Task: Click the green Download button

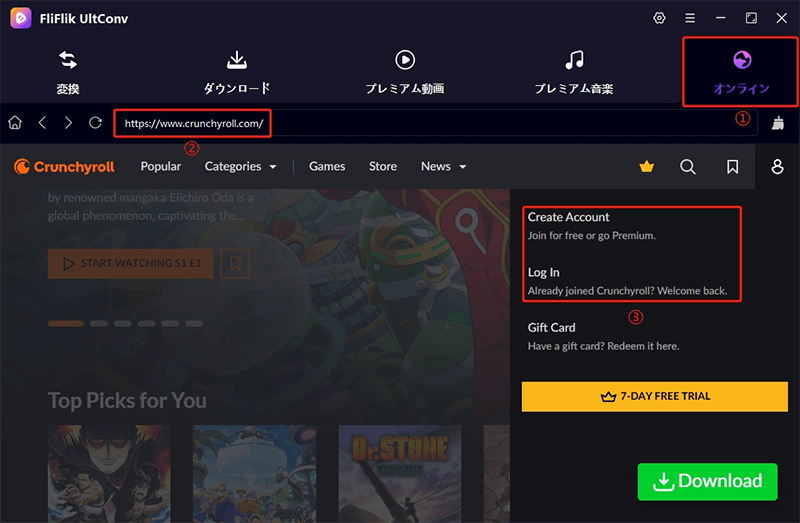Action: pyautogui.click(x=707, y=481)
